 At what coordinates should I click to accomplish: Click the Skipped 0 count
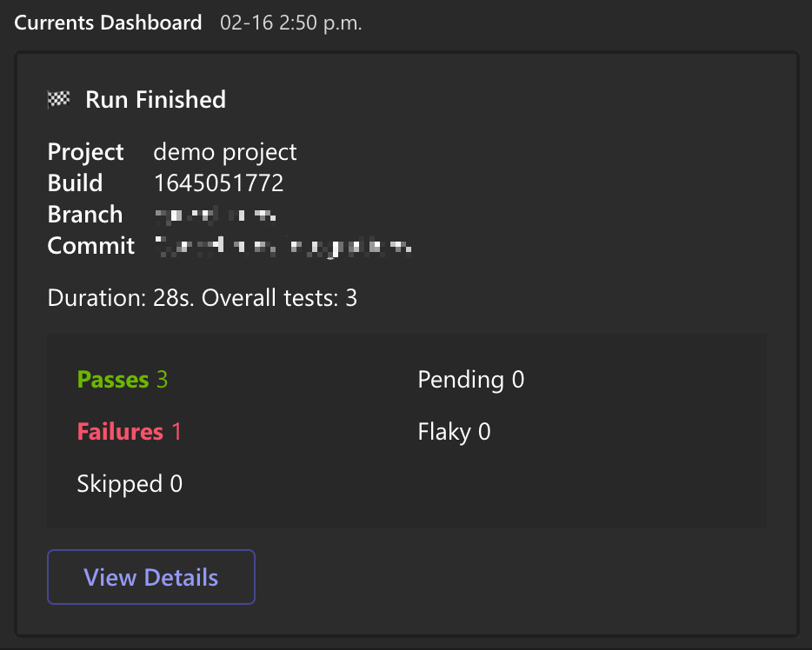coord(130,484)
